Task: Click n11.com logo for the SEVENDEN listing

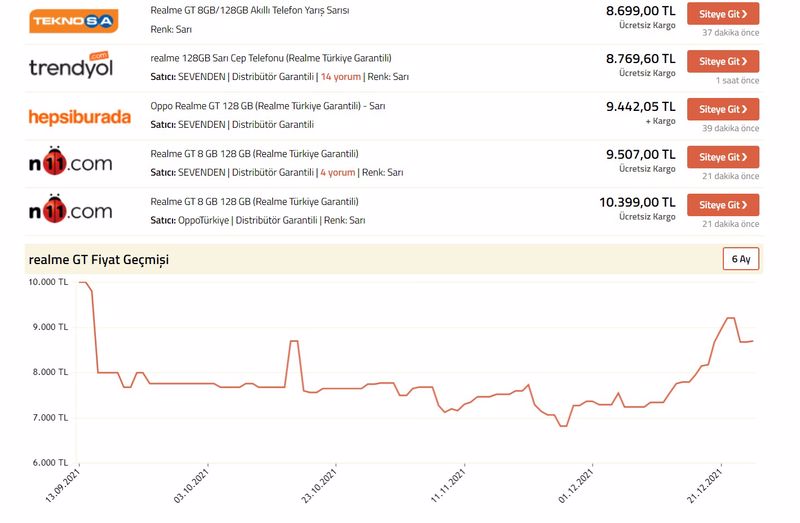Action: (x=71, y=162)
